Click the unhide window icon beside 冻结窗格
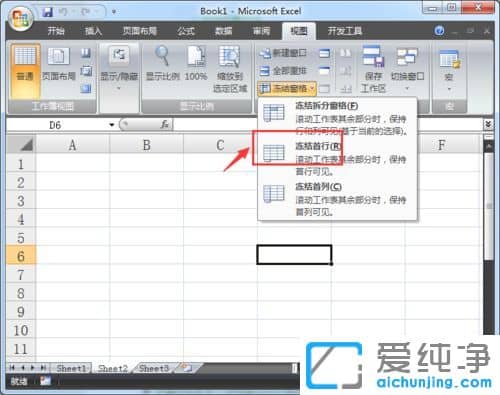This screenshot has width=500, height=395. click(324, 88)
